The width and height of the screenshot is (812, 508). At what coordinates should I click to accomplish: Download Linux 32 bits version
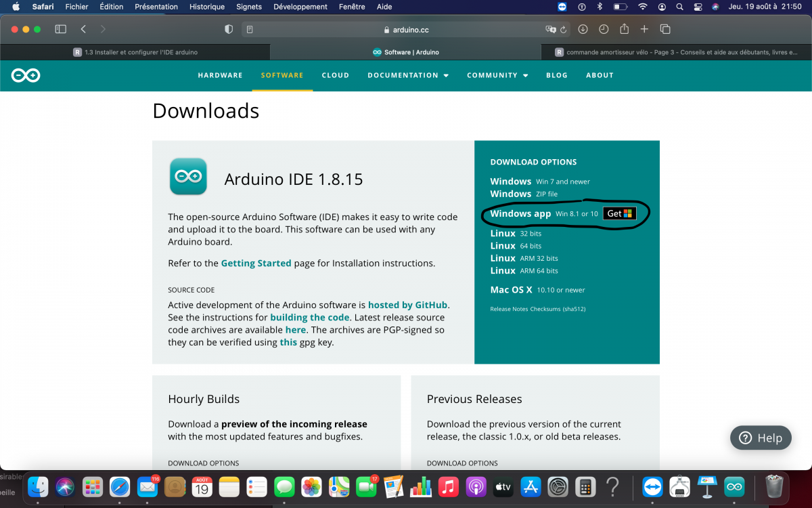(516, 233)
